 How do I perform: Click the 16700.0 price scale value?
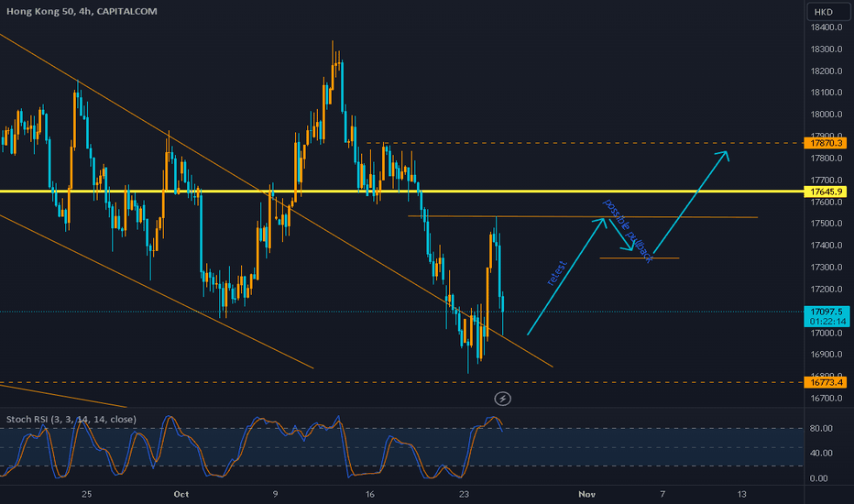(827, 399)
